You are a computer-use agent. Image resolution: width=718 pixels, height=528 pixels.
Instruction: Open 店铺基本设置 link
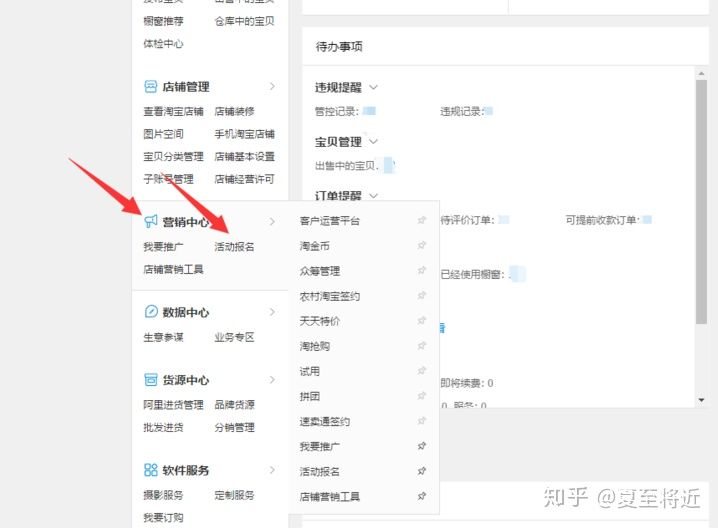(245, 157)
